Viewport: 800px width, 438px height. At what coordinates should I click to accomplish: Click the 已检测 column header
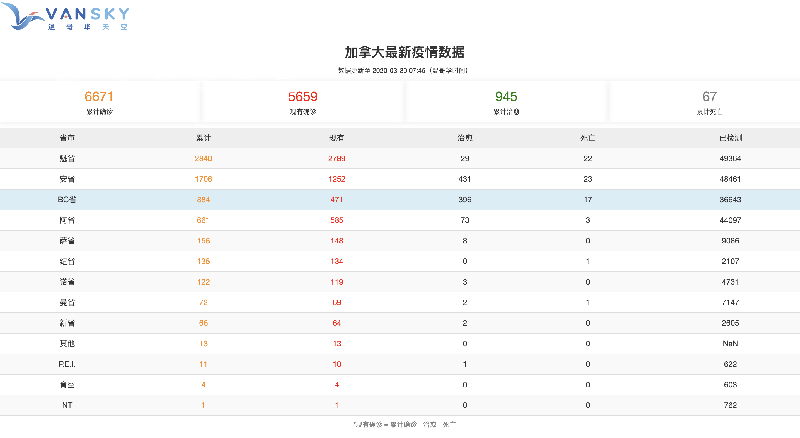(731, 138)
